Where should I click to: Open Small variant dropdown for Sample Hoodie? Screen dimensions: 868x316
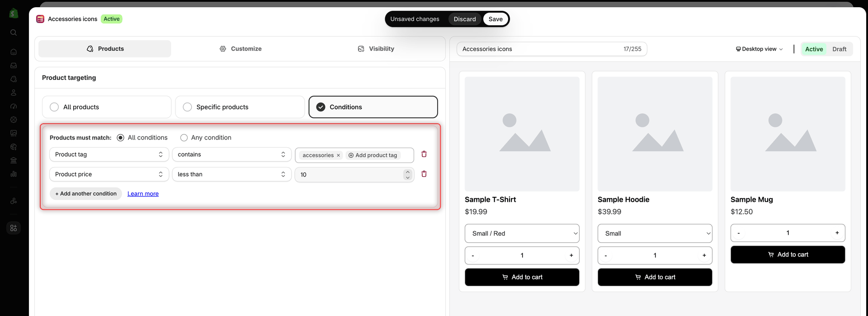[x=655, y=233]
